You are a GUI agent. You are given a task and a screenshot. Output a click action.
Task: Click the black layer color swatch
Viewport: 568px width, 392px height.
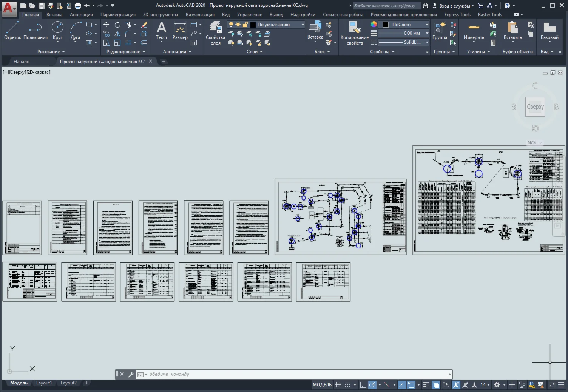click(253, 25)
